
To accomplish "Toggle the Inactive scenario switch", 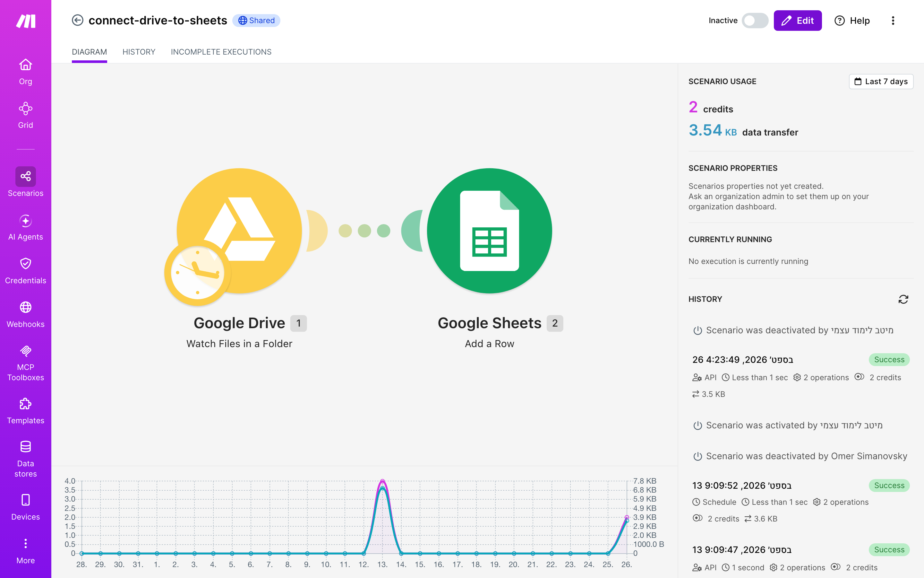I will pos(755,21).
